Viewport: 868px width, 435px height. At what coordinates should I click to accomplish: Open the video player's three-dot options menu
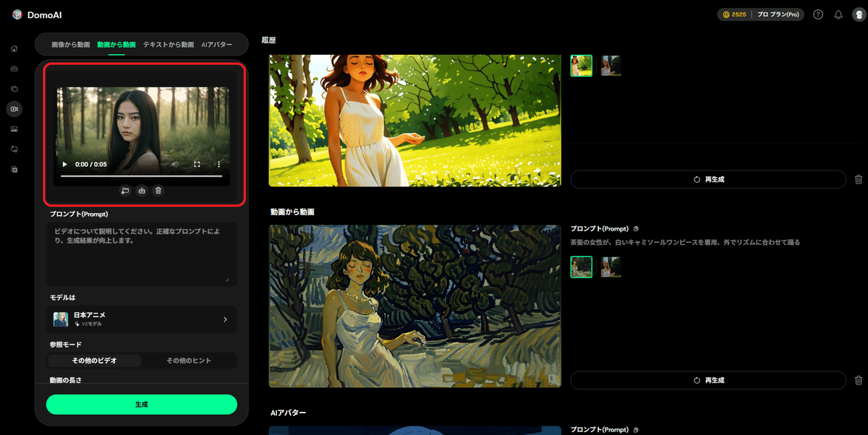coord(219,165)
